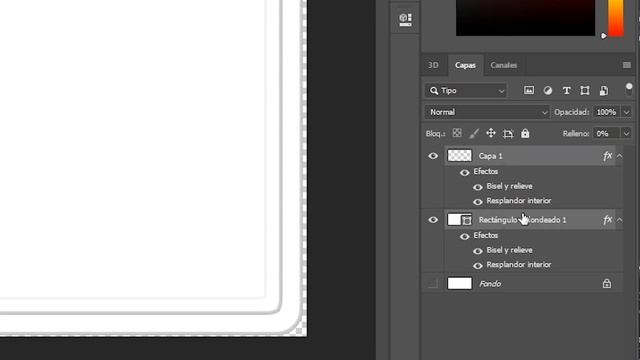Click the hue slider strip
Screen dimensions: 640x360
point(616,18)
